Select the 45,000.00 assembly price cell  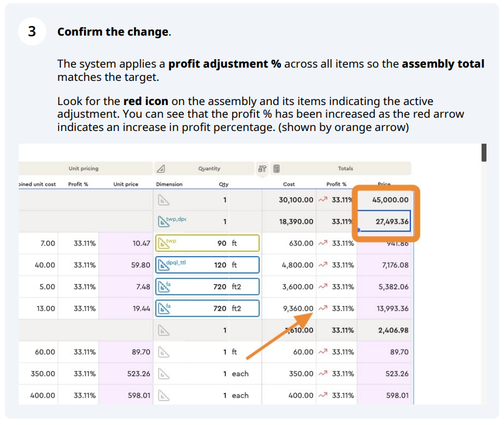click(x=386, y=200)
